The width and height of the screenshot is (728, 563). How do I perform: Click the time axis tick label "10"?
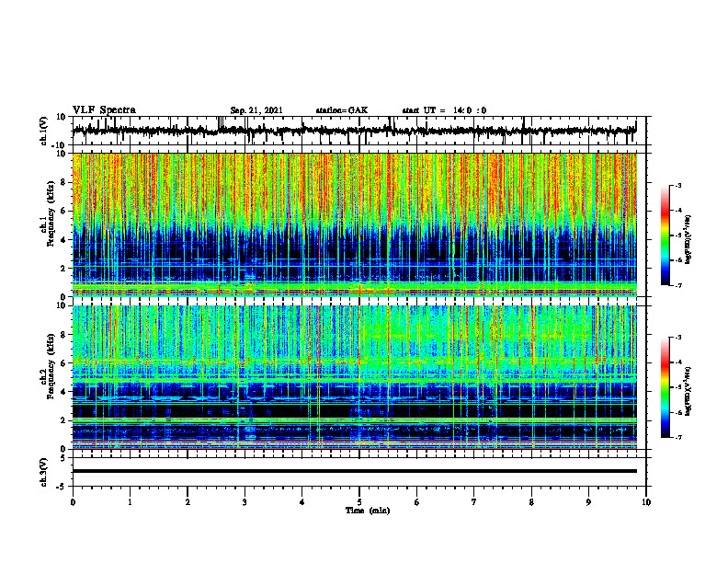(x=646, y=502)
